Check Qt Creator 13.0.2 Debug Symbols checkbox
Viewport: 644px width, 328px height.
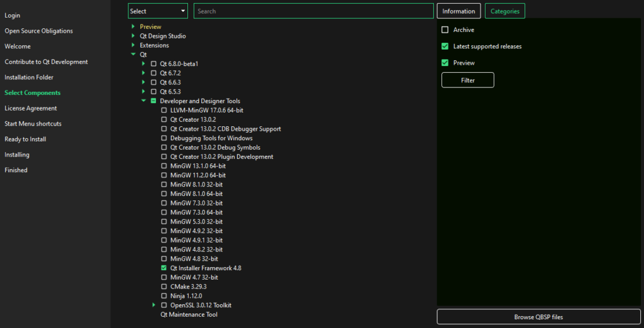(164, 147)
